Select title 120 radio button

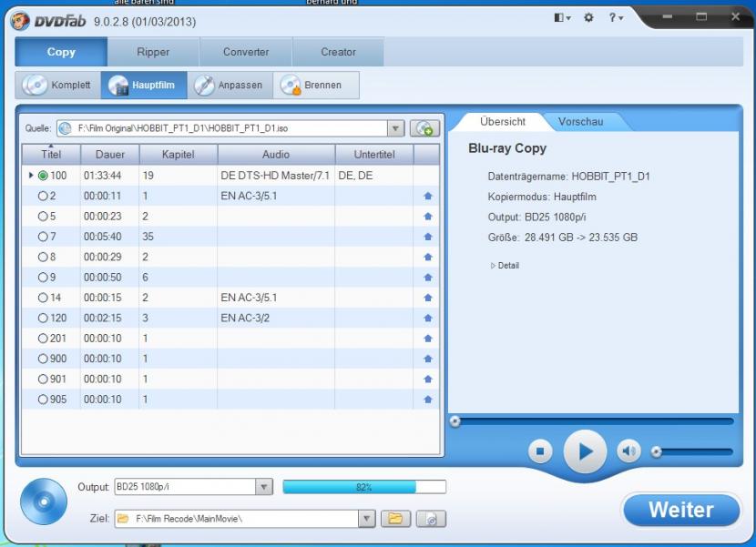pyautogui.click(x=43, y=318)
